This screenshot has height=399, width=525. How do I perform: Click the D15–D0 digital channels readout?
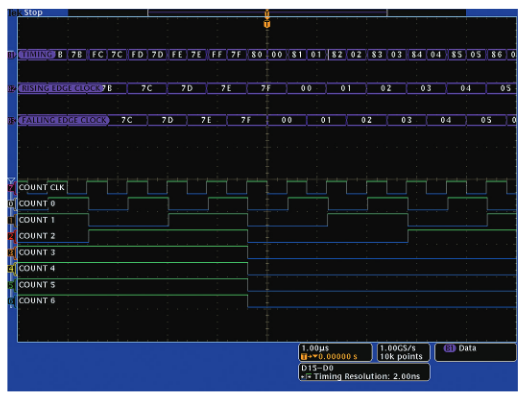pyautogui.click(x=317, y=369)
